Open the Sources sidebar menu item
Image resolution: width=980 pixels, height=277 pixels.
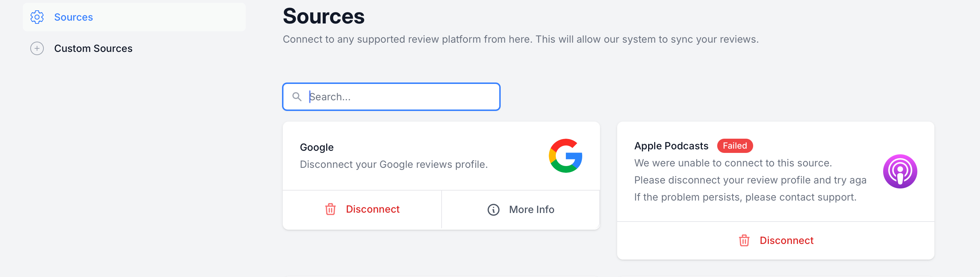(x=73, y=17)
